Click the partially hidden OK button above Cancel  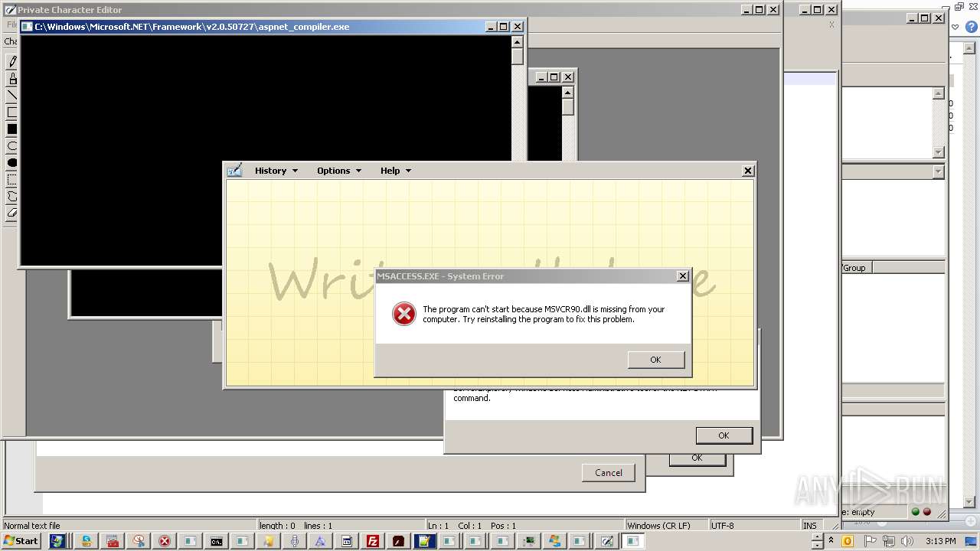click(x=697, y=458)
